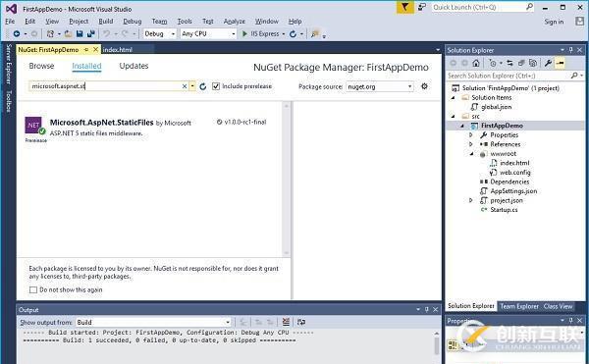Image resolution: width=589 pixels, height=364 pixels.
Task: Toggle Preview Selected Items icon
Action: pos(560,63)
